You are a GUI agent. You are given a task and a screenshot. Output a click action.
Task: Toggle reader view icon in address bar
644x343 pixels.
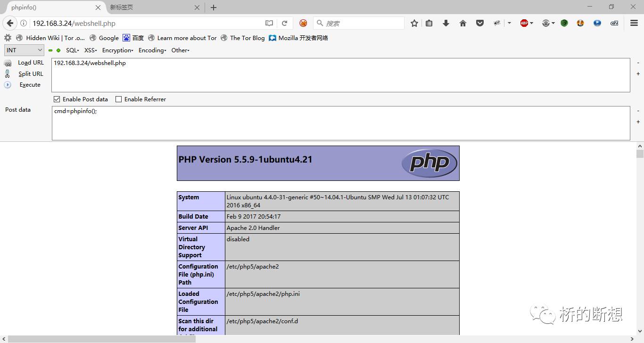(269, 23)
